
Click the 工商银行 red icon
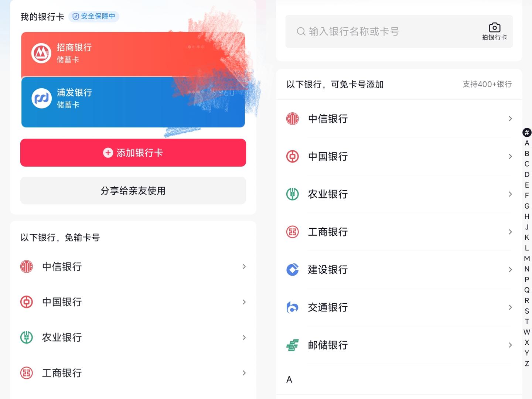(x=292, y=232)
